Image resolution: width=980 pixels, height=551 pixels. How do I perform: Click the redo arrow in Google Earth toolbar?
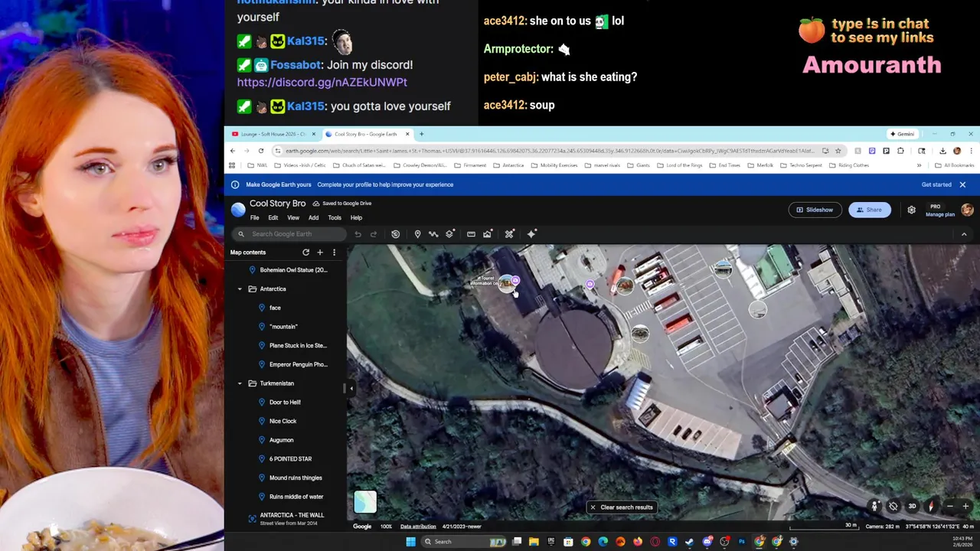point(374,234)
